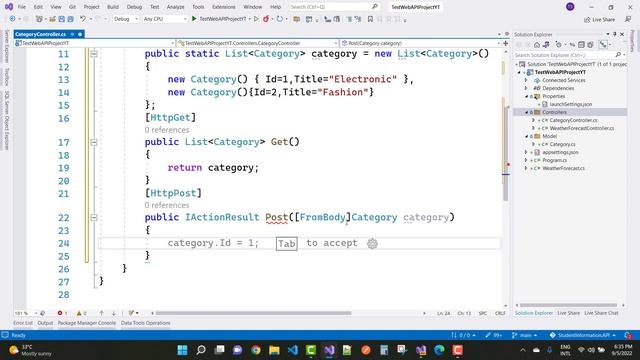Pin the Solution Explorer panel

coord(615,34)
